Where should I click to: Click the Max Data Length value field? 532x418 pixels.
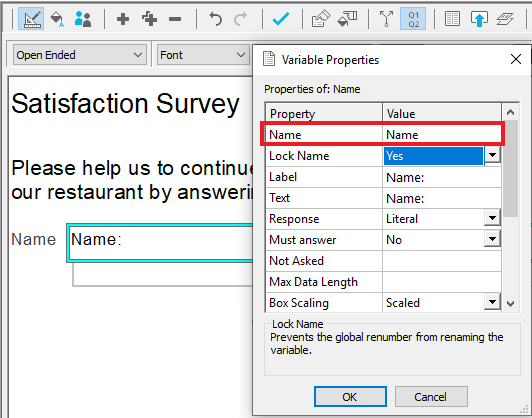(442, 282)
